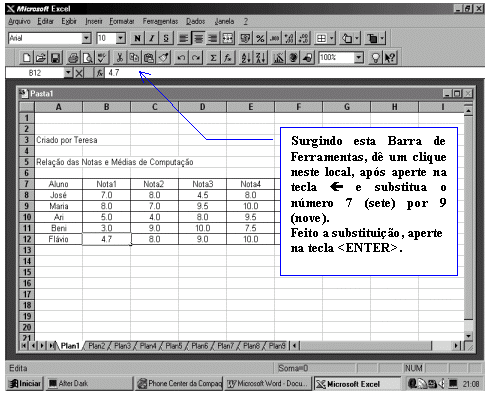This screenshot has height=396, width=489.
Task: Open the fill color palette dropdown
Action: pos(357,38)
